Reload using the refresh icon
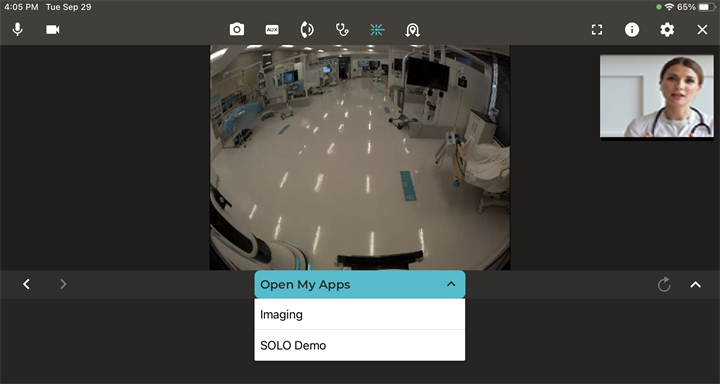The width and height of the screenshot is (720, 384). [664, 285]
